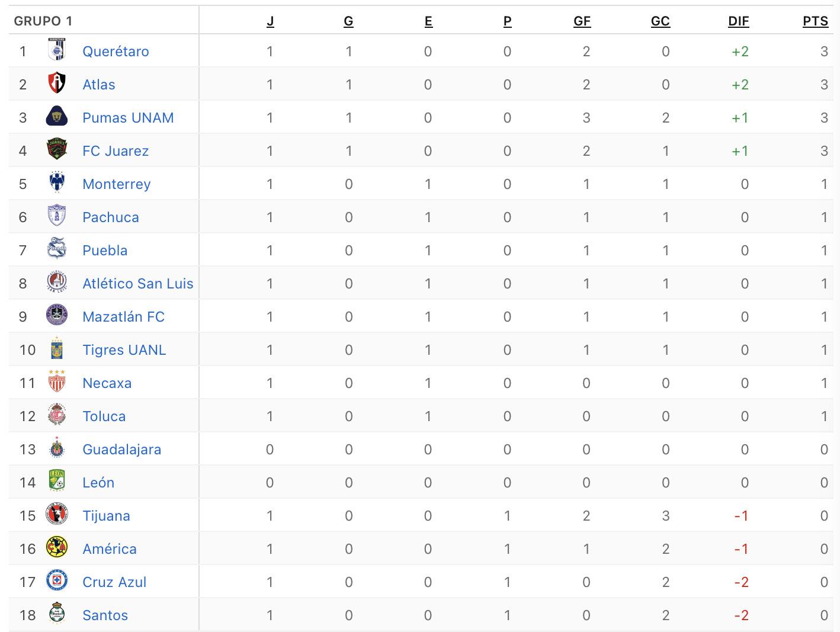Click the Monterrey club logo
Screen dimensions: 840x632
(x=57, y=184)
